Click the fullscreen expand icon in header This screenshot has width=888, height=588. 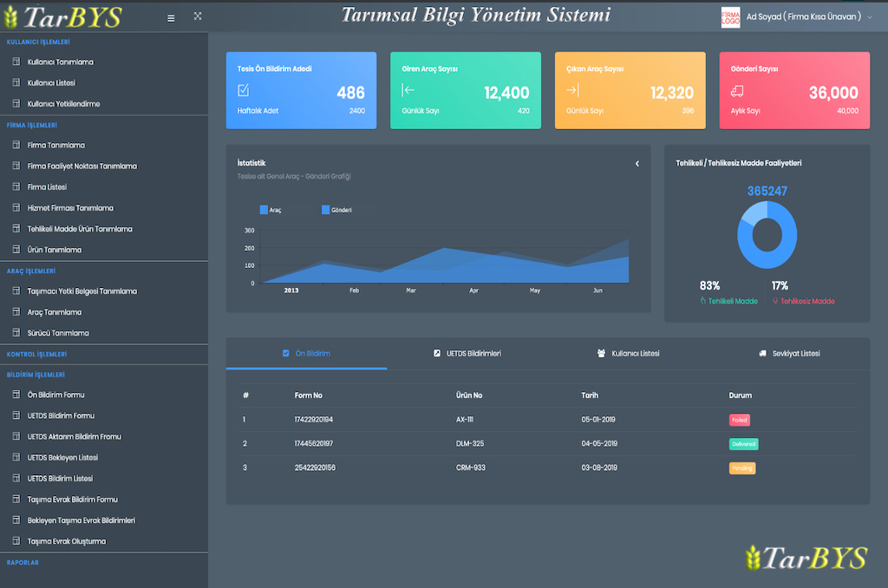coord(198,16)
